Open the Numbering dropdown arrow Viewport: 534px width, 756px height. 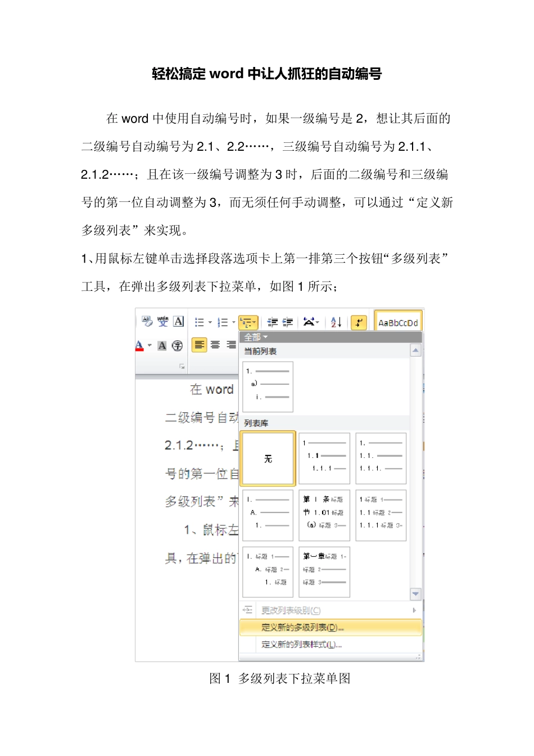pyautogui.click(x=233, y=322)
